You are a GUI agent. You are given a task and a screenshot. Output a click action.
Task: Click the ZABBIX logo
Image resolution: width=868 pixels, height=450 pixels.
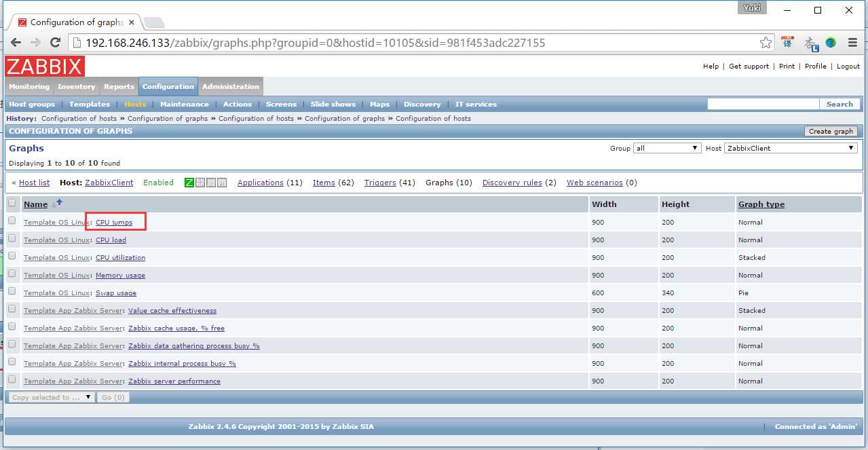coord(45,67)
